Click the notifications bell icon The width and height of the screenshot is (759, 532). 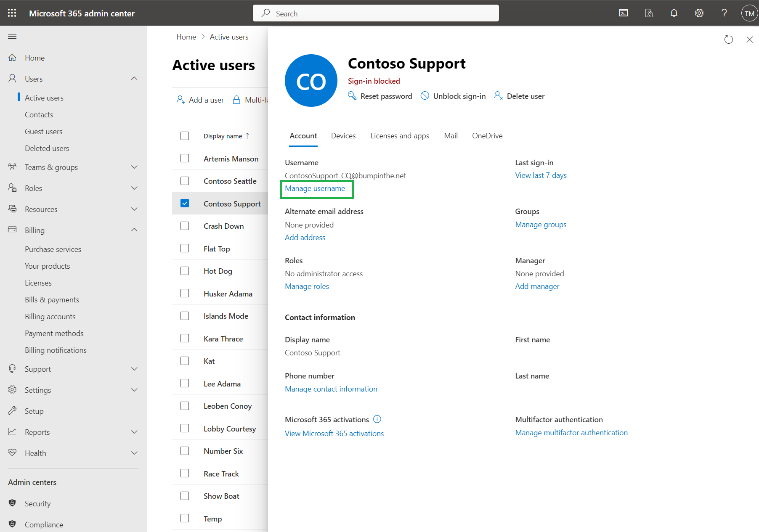pos(674,13)
